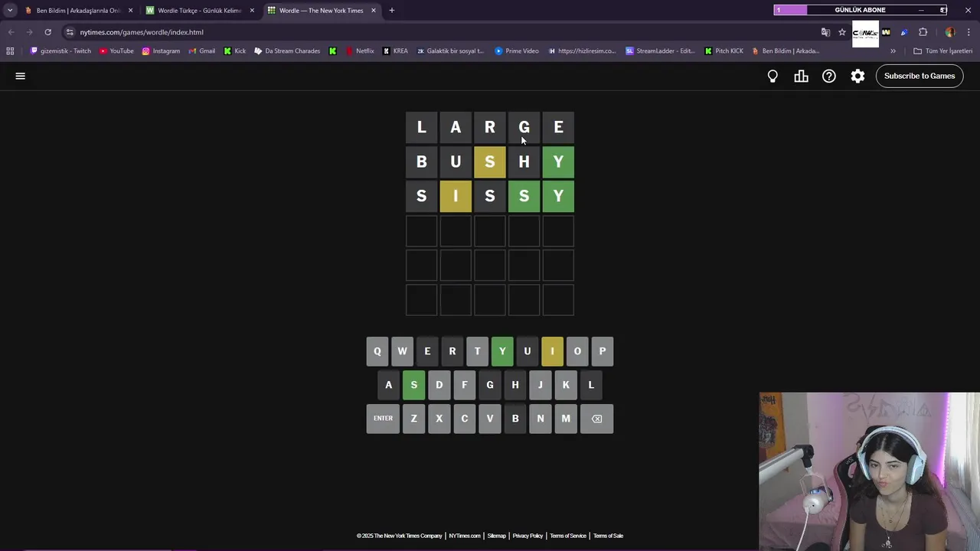Click the yellow S tile in BUSHY
Screen dimensions: 980x551
coord(490,161)
